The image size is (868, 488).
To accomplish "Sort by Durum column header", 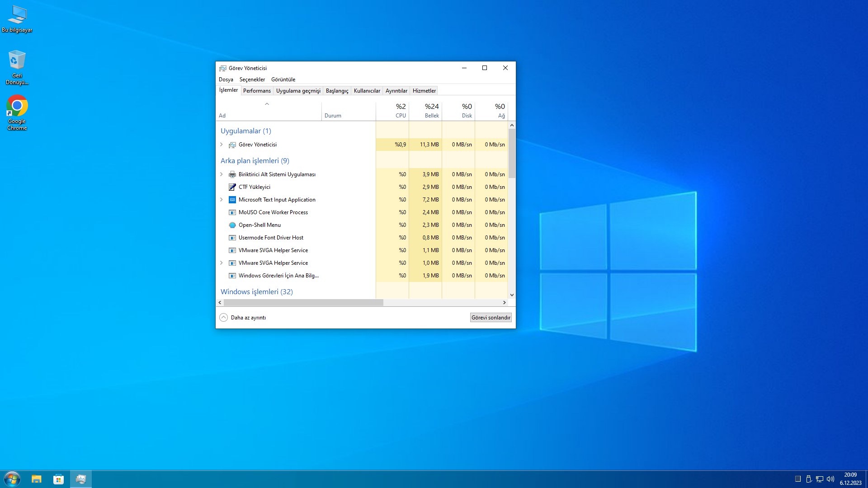I will tap(349, 111).
